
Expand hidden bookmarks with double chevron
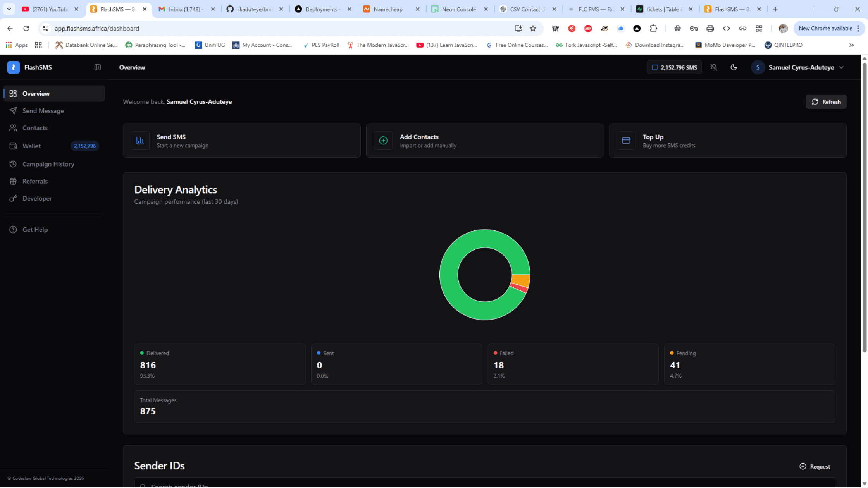coord(851,45)
